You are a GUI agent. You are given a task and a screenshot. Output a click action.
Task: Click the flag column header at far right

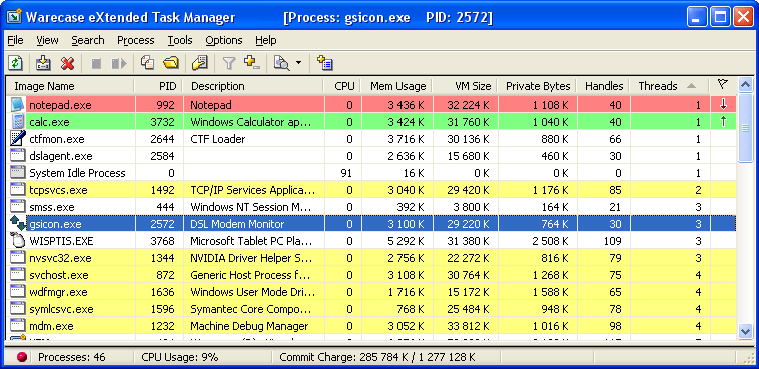723,86
